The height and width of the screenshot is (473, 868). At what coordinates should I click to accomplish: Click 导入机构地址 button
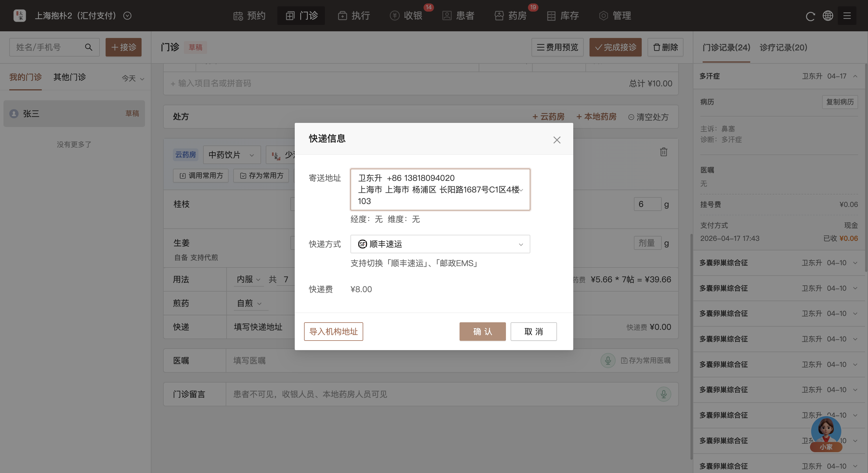[333, 332]
